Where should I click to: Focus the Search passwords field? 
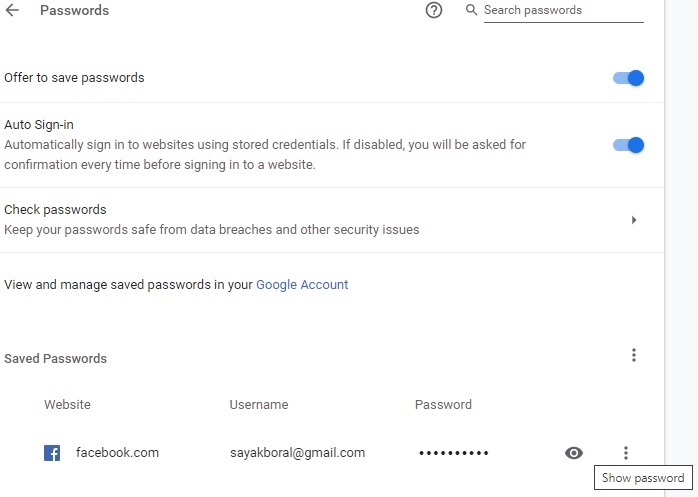[x=562, y=11]
